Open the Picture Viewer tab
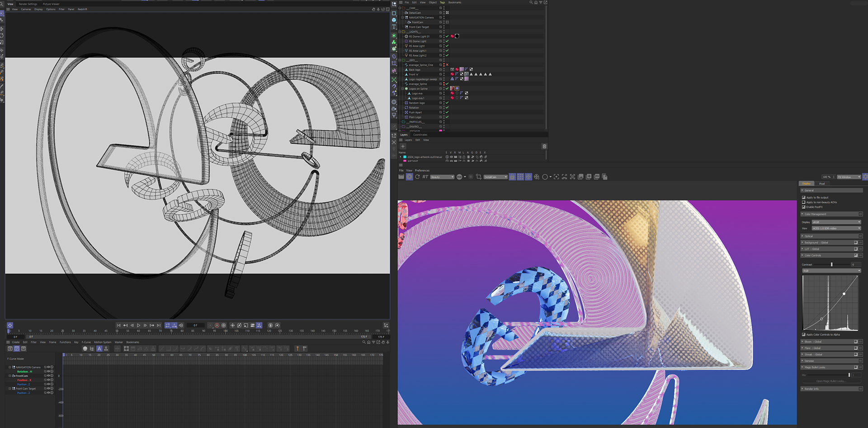868x428 pixels. 51,4
